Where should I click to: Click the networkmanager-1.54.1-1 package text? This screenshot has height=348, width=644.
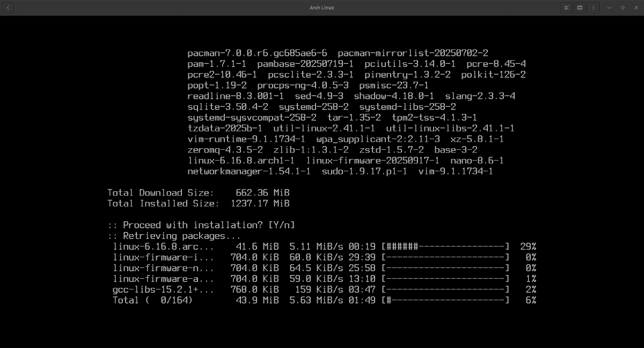(x=249, y=171)
